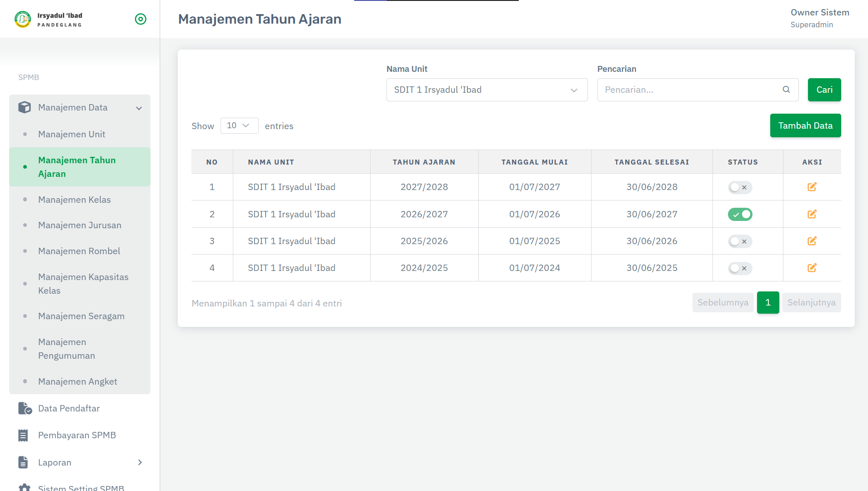Click the Sistem Setting SPMB gear icon
This screenshot has width=868, height=491.
[25, 487]
